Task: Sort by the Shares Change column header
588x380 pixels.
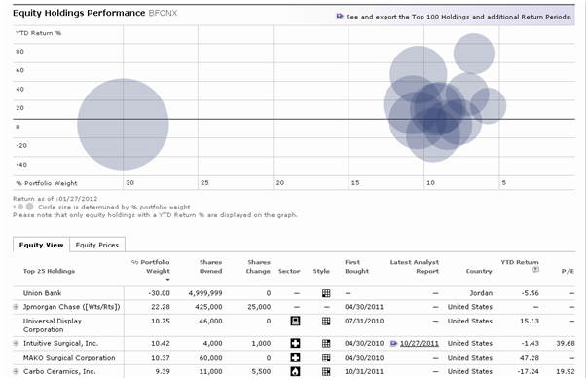Action: click(x=258, y=267)
